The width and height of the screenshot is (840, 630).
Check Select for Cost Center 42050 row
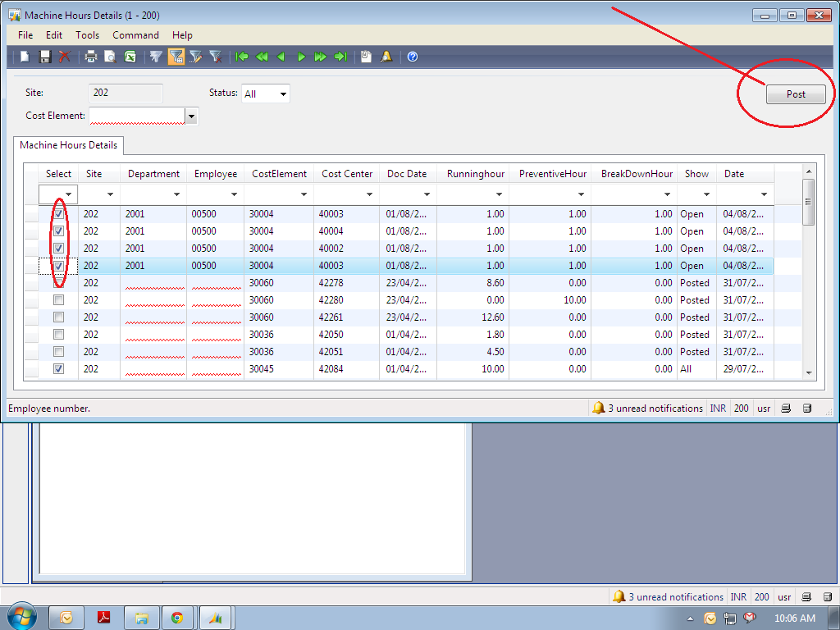tap(59, 335)
